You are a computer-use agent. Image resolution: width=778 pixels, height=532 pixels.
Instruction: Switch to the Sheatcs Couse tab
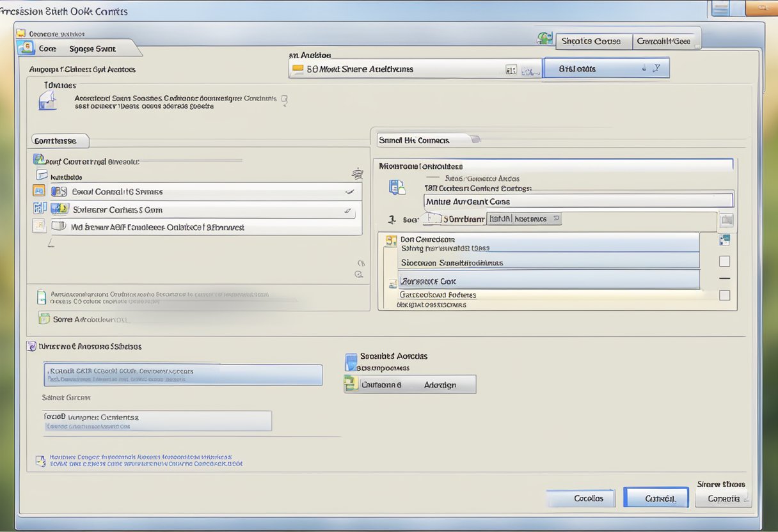(591, 41)
